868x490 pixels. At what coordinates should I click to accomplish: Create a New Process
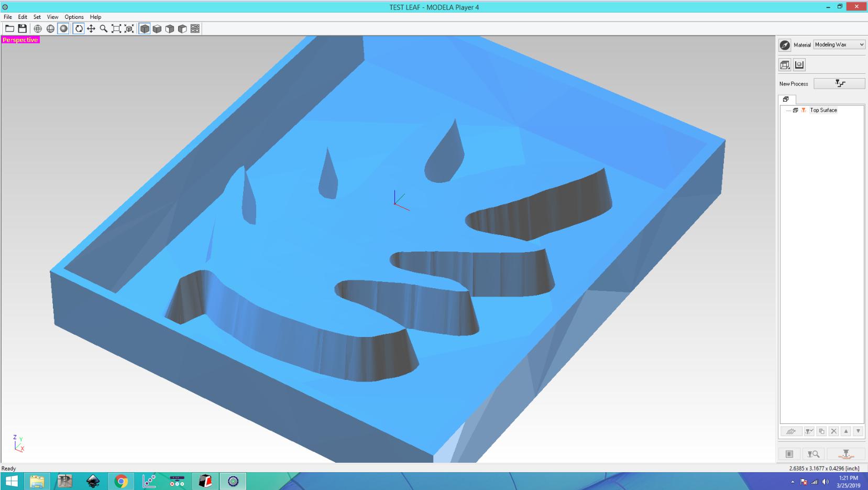(x=839, y=83)
